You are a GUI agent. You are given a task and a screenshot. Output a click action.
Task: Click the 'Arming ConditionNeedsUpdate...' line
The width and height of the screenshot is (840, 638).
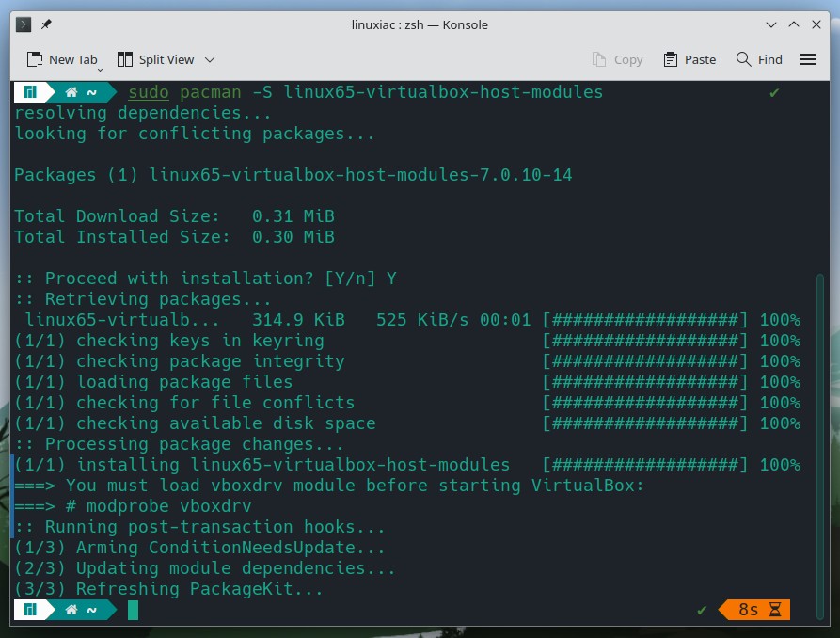199,548
